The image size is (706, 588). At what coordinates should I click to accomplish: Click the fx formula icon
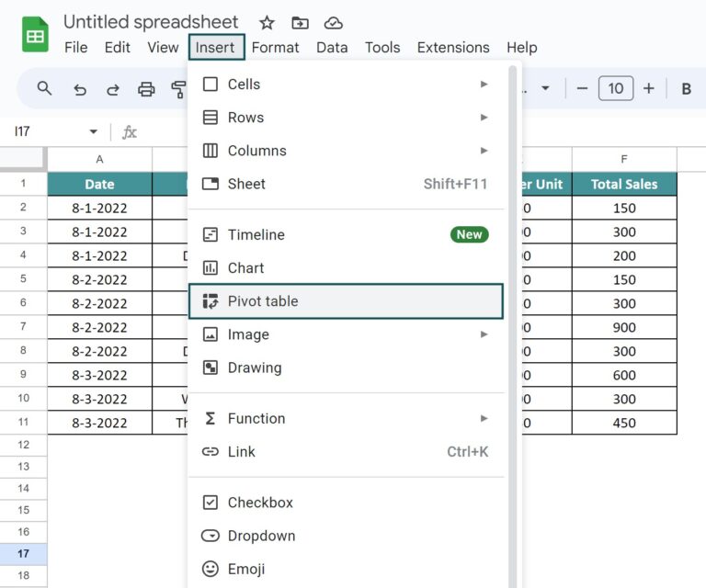(130, 132)
